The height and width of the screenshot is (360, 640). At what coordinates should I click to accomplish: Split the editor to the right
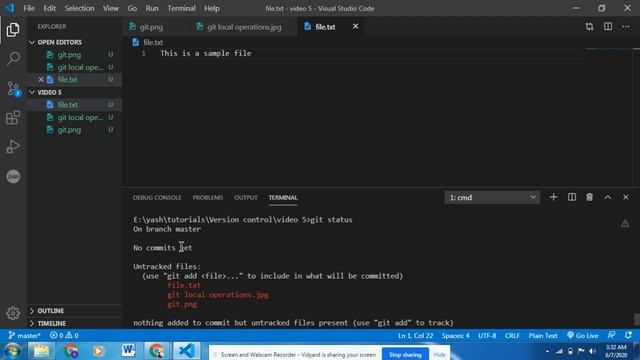pyautogui.click(x=608, y=27)
